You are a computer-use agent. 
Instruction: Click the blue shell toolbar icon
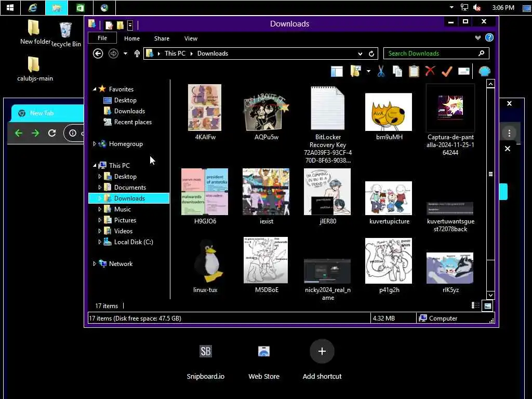tap(485, 71)
